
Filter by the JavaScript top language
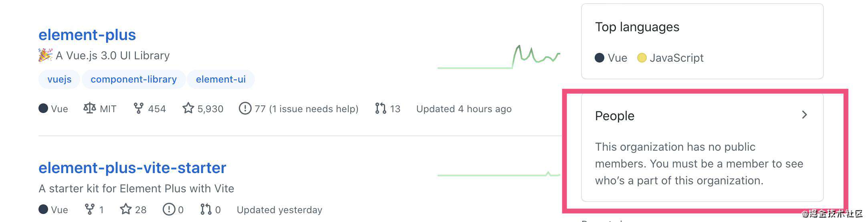(670, 58)
